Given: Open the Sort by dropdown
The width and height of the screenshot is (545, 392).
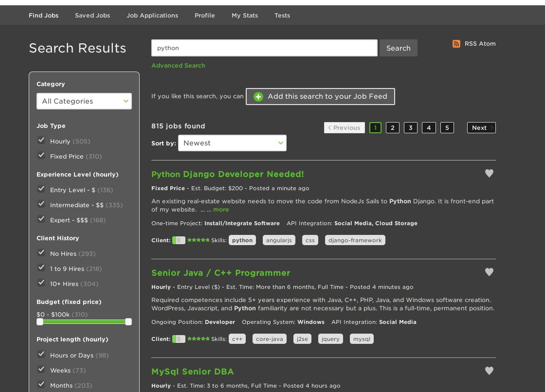Looking at the screenshot, I should coord(232,143).
